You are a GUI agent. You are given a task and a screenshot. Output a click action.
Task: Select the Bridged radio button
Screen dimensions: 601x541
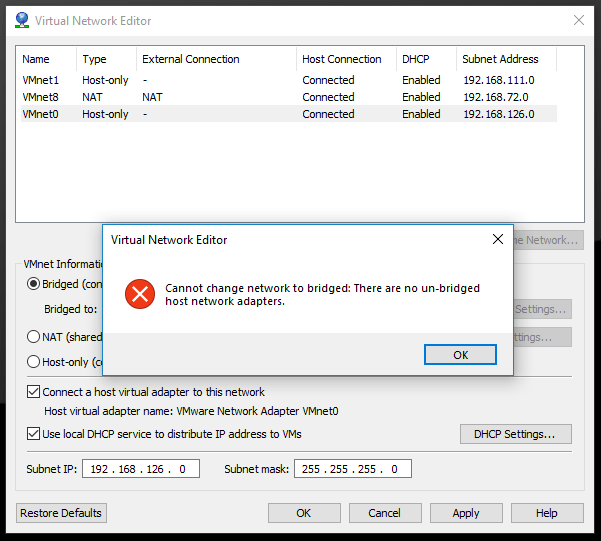point(34,284)
